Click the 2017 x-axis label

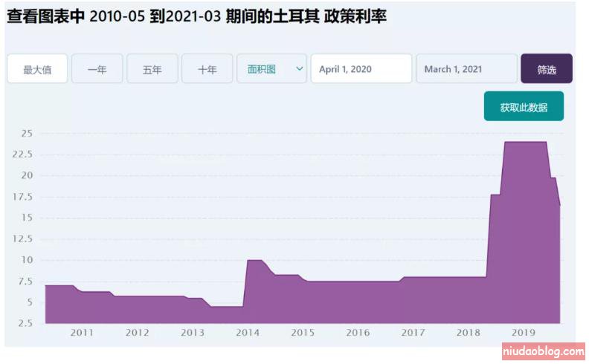tap(413, 333)
